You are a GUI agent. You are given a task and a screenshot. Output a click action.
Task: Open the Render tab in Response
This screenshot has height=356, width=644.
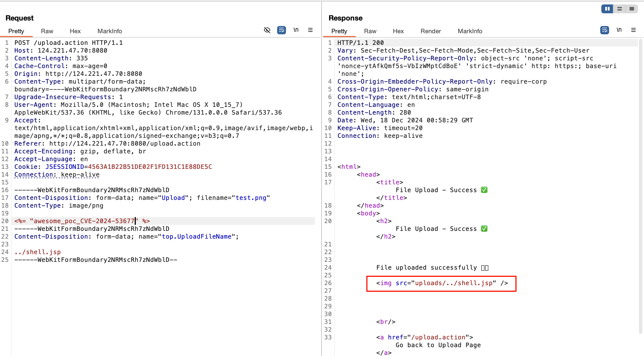430,31
